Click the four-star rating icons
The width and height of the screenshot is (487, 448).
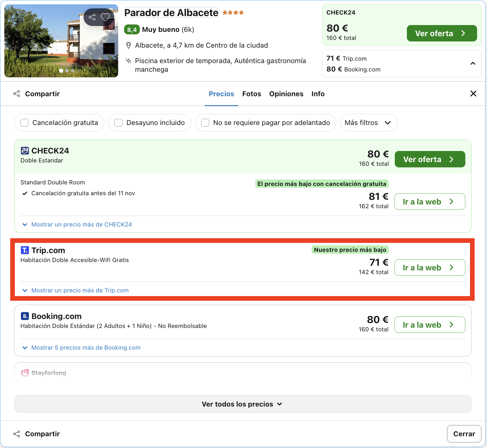233,13
